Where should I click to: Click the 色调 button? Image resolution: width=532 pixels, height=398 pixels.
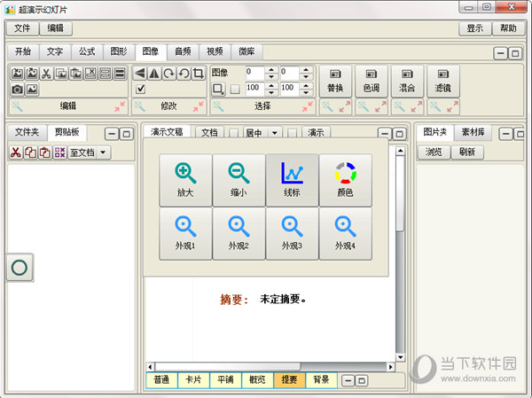click(372, 82)
